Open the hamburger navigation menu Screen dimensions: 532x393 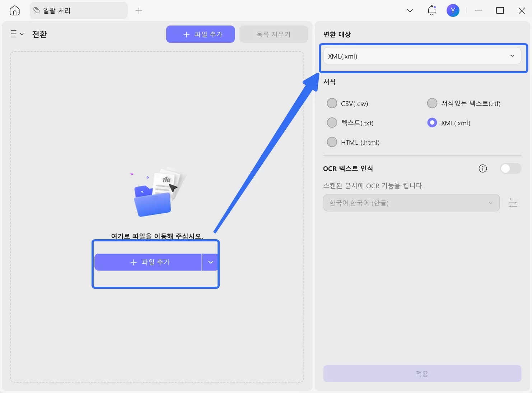(13, 34)
